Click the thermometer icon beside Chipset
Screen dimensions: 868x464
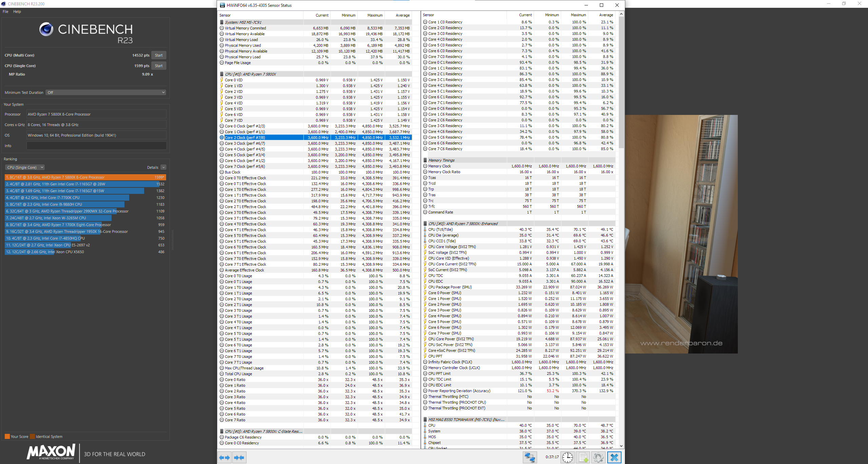[x=425, y=443]
